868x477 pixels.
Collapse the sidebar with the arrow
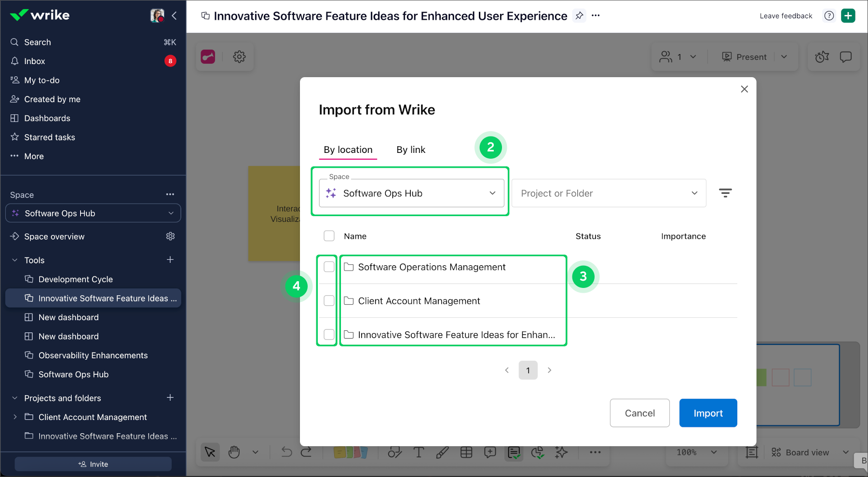tap(174, 15)
